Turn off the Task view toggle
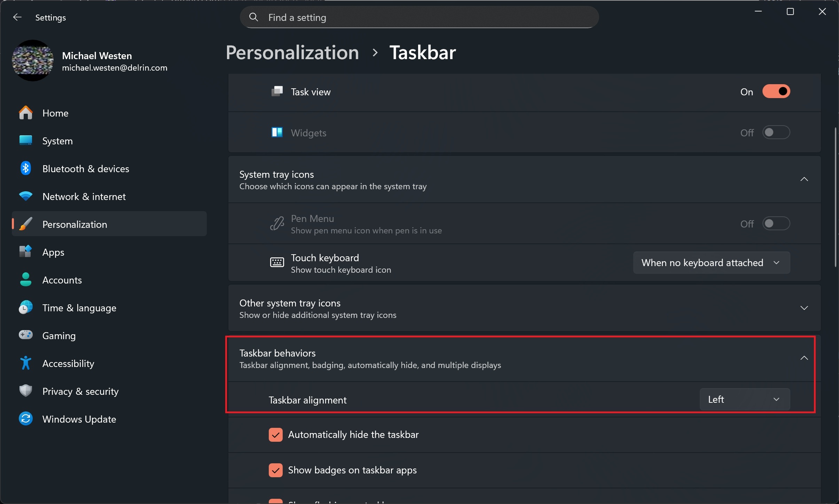The width and height of the screenshot is (839, 504). click(776, 91)
